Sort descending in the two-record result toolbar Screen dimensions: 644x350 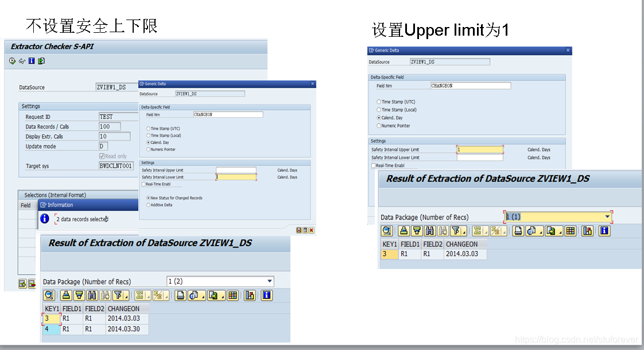[x=79, y=295]
